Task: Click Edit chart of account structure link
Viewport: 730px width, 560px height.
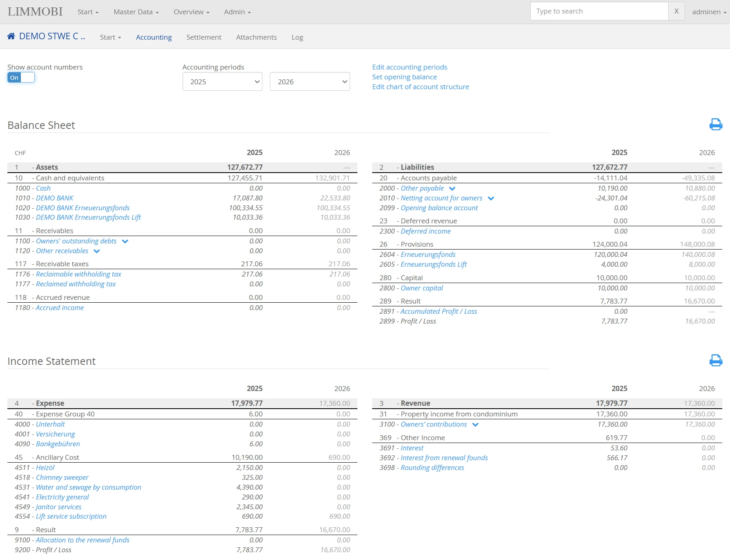Action: [420, 87]
